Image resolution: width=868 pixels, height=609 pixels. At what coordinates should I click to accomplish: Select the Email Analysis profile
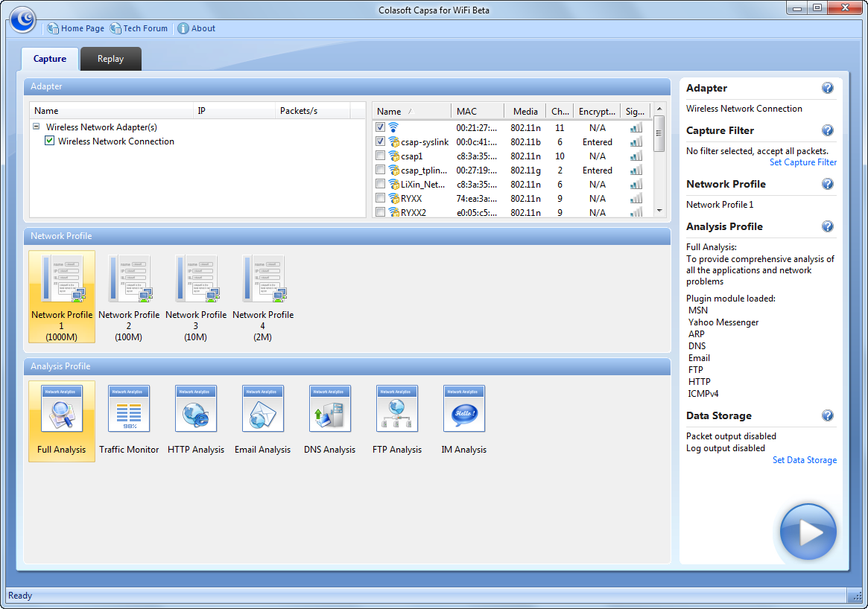tap(262, 421)
